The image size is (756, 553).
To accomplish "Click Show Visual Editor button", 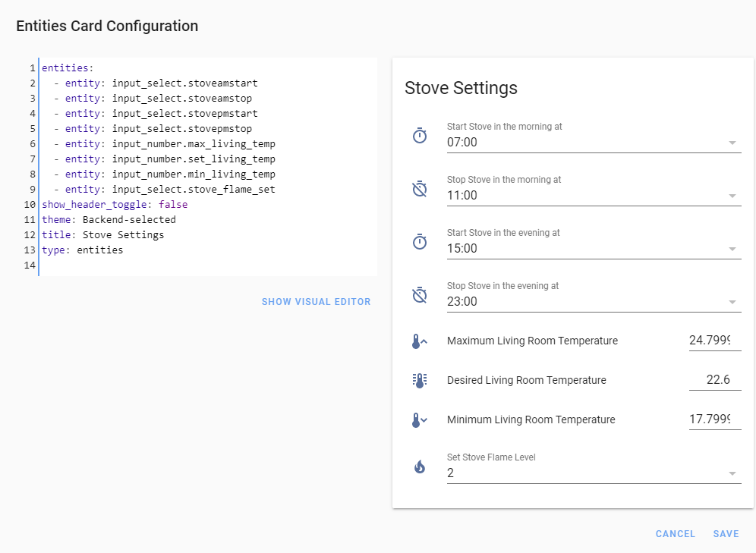I will (x=317, y=302).
